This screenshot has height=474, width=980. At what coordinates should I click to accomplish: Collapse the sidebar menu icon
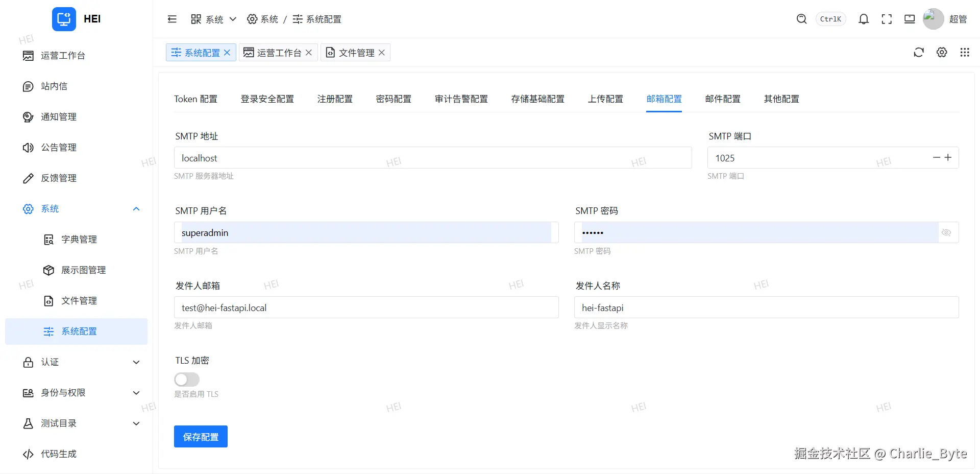point(172,19)
